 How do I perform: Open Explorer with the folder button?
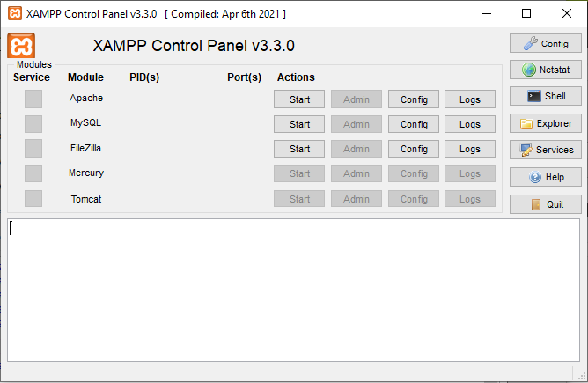point(545,123)
